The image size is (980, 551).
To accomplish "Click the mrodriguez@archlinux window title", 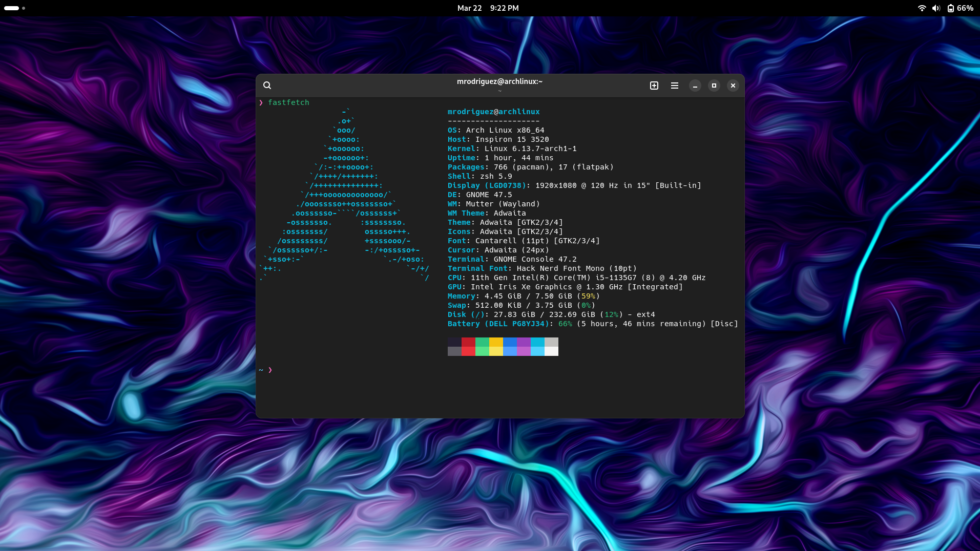I will coord(499,81).
